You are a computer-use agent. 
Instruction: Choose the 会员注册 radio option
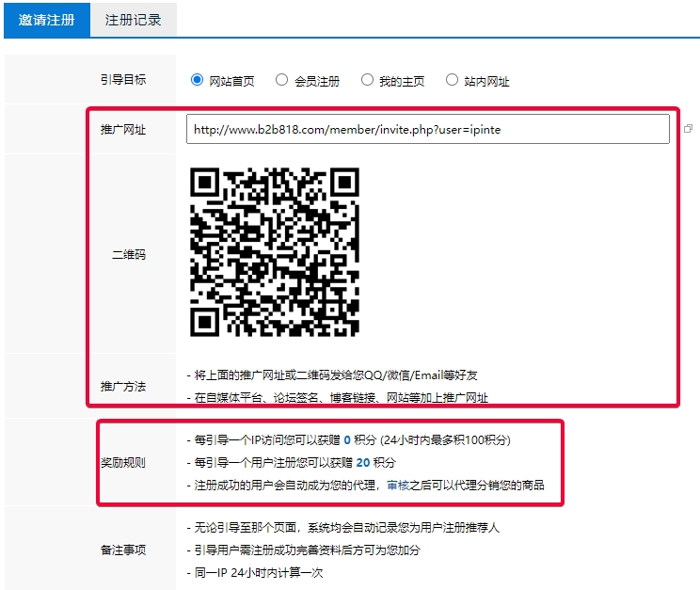click(282, 80)
